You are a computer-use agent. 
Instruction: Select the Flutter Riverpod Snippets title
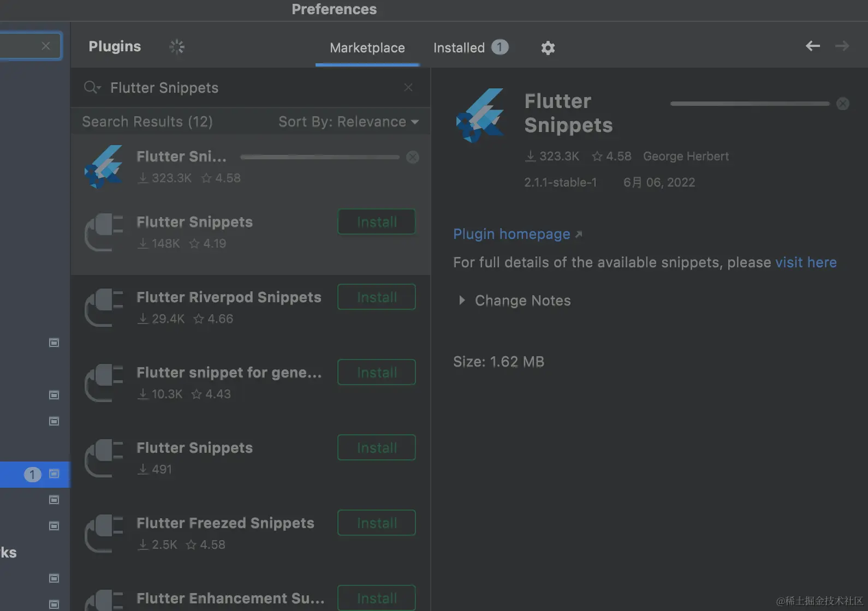(x=229, y=297)
